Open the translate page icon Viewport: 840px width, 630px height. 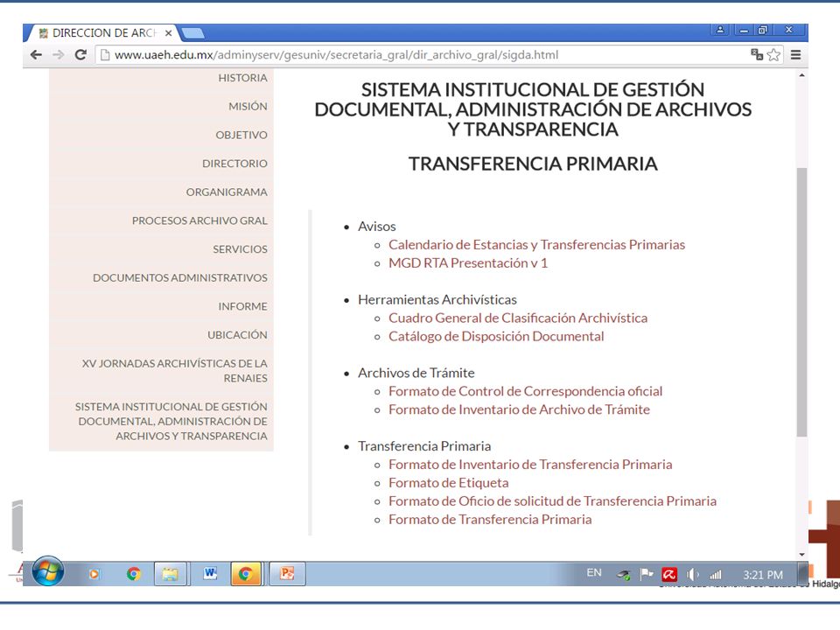(757, 54)
